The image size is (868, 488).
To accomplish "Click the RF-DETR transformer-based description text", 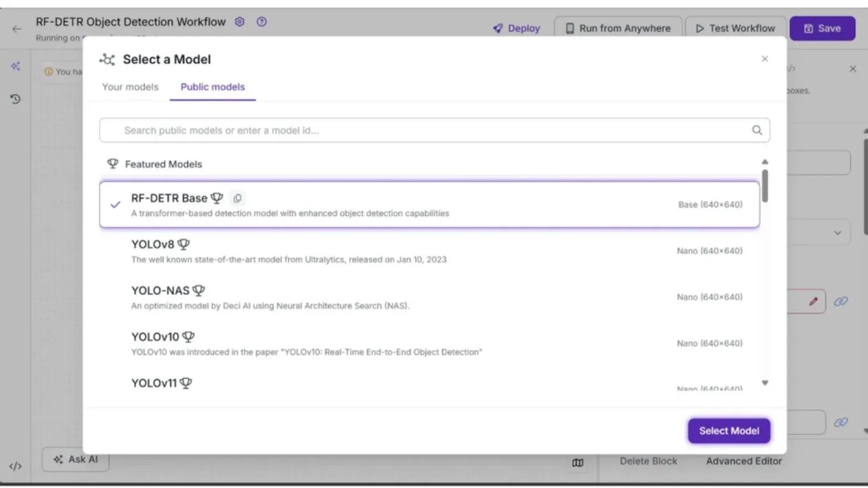I will pos(290,213).
